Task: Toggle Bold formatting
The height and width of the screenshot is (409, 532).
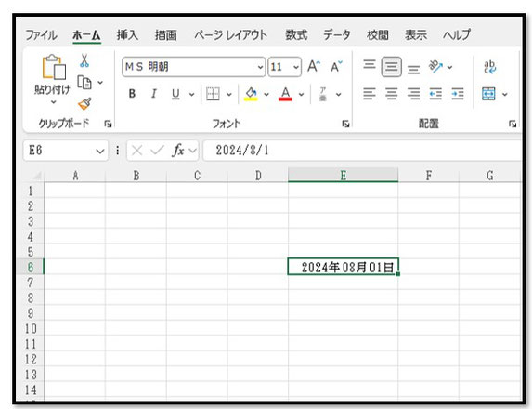Action: 133,94
